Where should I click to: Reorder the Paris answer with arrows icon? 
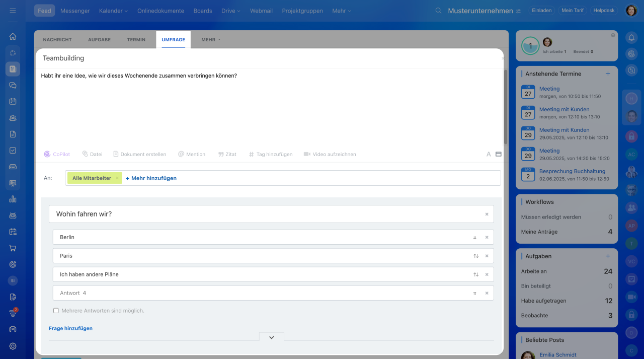pos(475,256)
